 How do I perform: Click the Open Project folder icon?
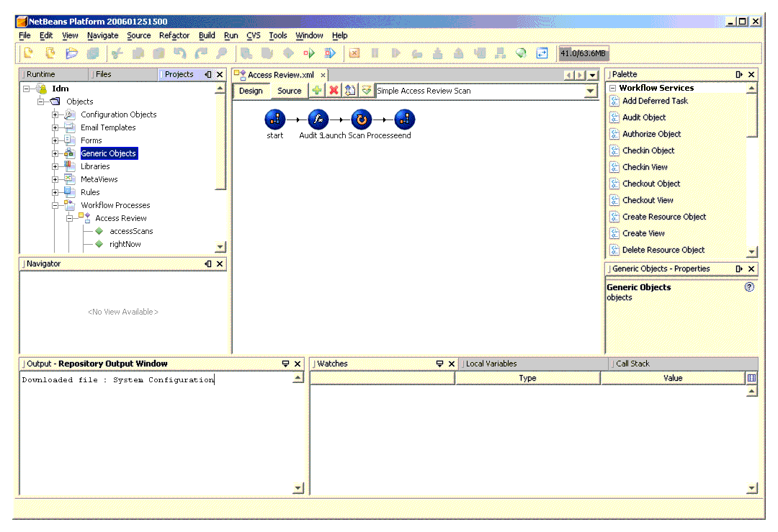[x=71, y=53]
